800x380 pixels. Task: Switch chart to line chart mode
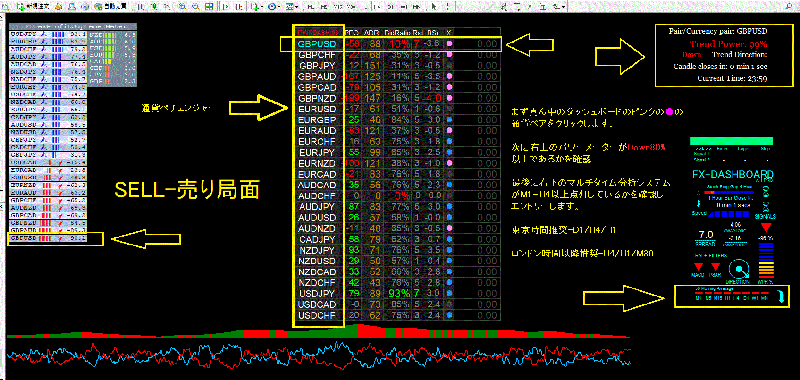point(166,7)
